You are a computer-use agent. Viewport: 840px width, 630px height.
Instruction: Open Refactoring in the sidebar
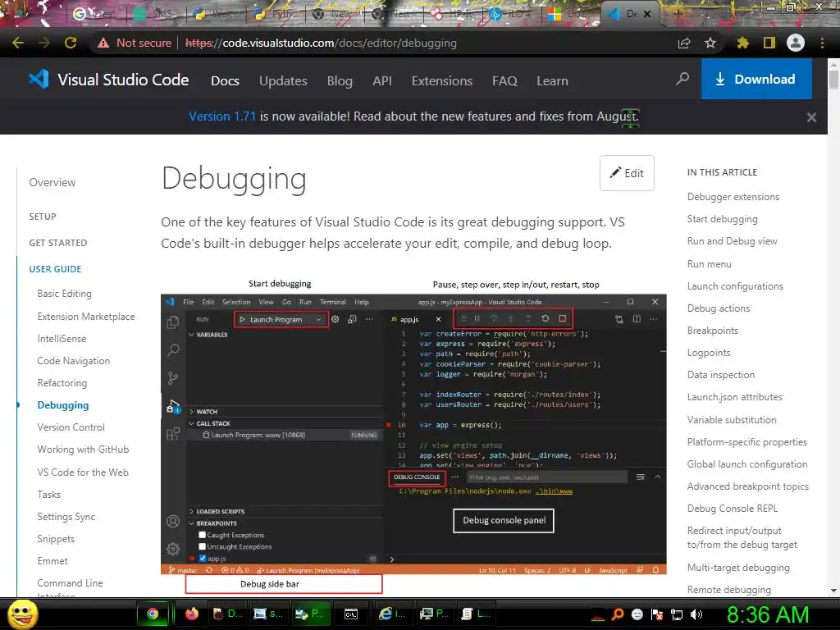point(62,383)
